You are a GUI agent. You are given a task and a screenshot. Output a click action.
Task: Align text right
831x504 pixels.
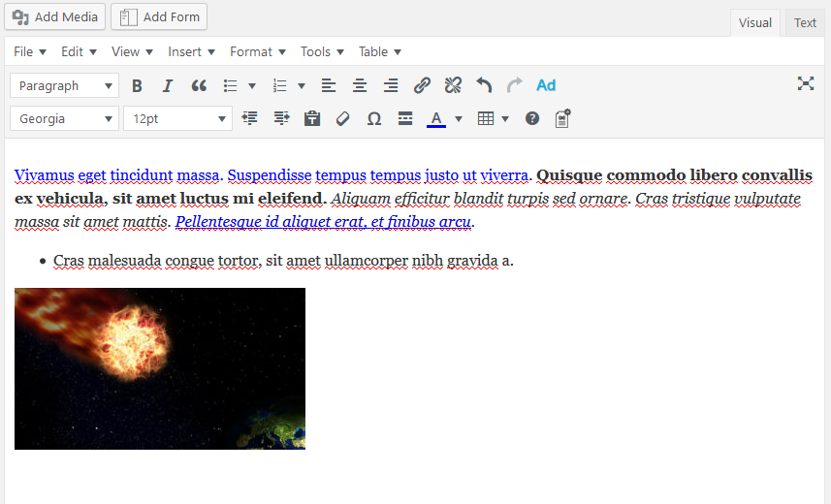(x=391, y=85)
